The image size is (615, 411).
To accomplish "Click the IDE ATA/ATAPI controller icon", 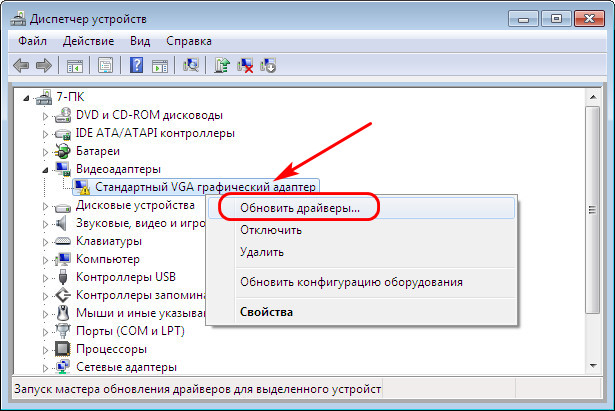I will coord(63,133).
